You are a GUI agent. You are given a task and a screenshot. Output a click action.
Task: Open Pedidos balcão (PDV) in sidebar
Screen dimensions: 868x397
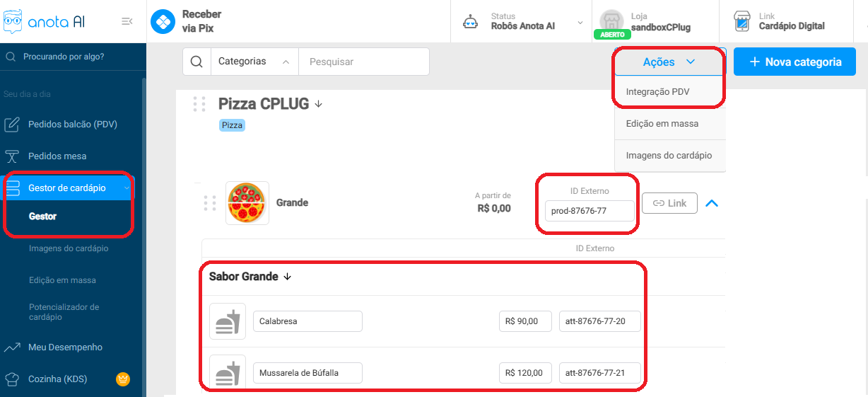point(72,125)
